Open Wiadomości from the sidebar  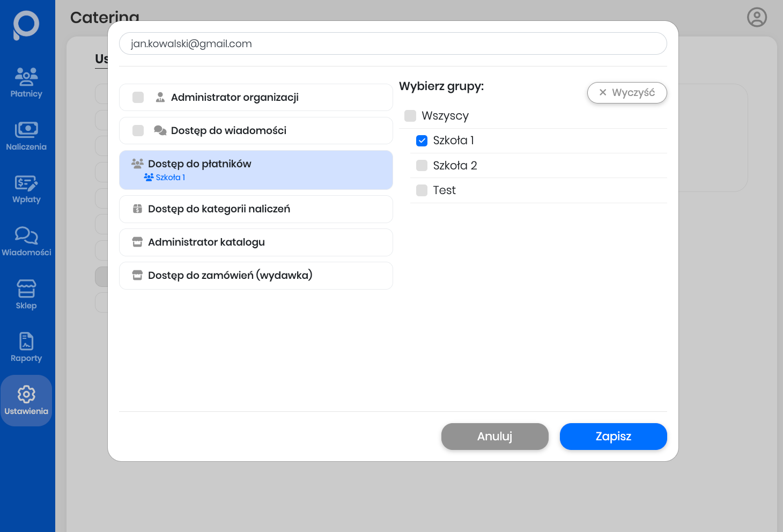tap(26, 235)
